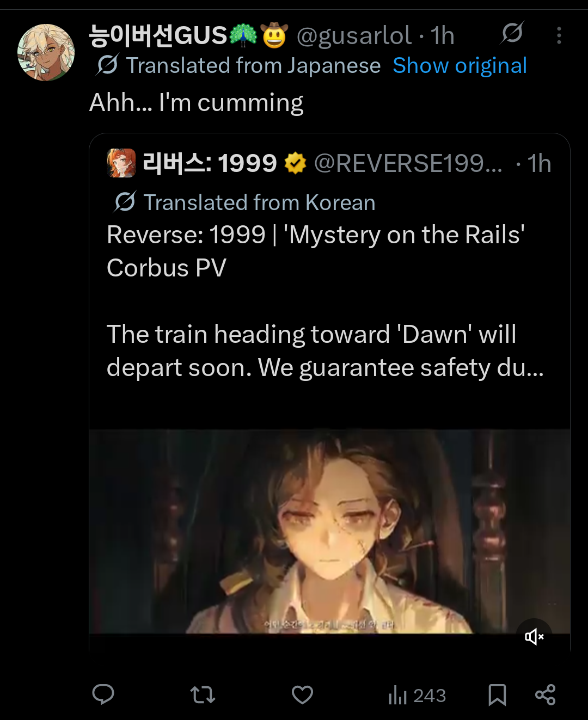The height and width of the screenshot is (720, 588).
Task: Open the @REVERSE199... handle
Action: [408, 163]
